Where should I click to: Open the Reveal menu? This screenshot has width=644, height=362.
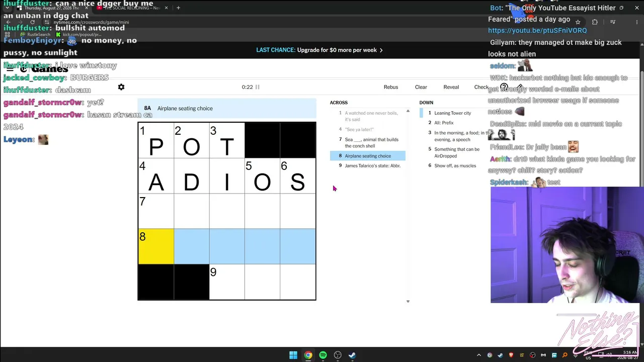tap(451, 87)
